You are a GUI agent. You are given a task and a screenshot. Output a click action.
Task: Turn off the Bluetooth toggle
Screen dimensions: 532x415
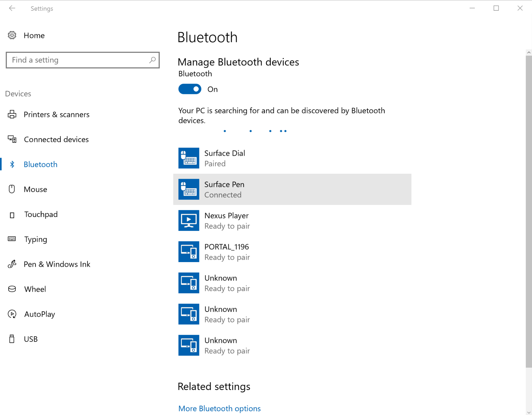(x=190, y=89)
